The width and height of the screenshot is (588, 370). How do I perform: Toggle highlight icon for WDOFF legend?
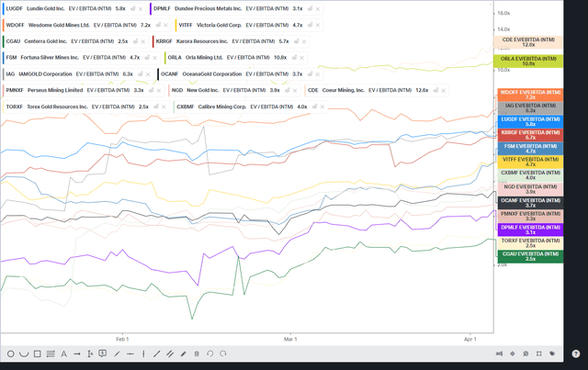158,25
